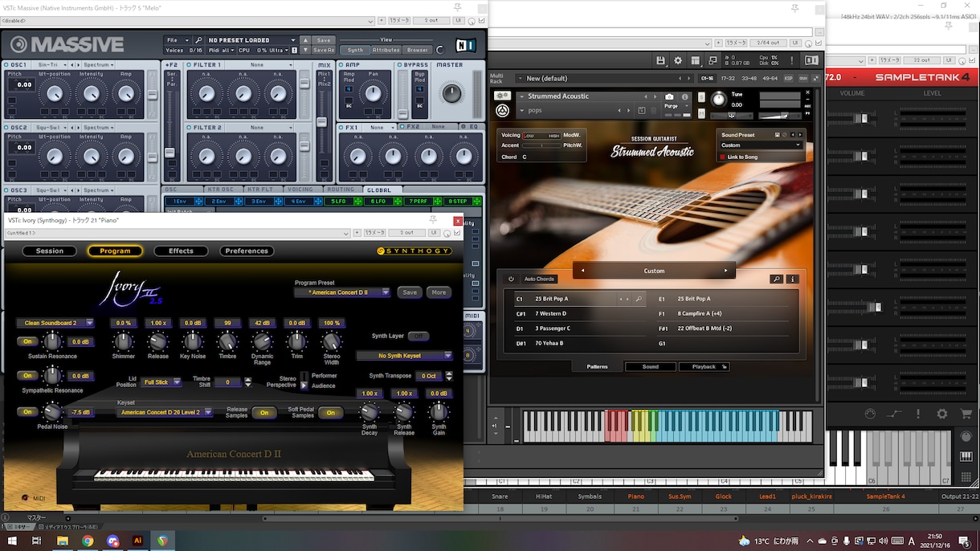Toggle the power icon next to Auto Chords
Viewport: 980px width, 551px height.
click(x=511, y=280)
